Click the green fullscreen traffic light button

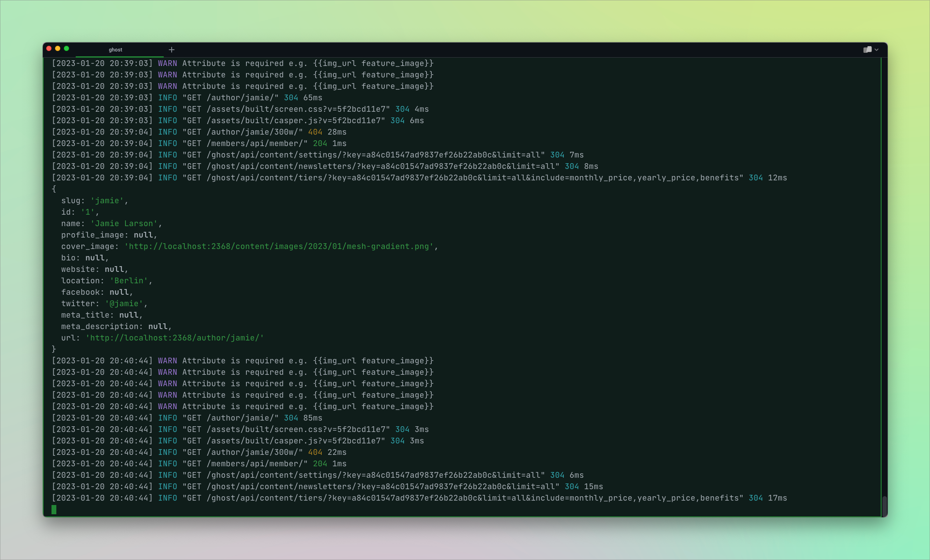66,48
